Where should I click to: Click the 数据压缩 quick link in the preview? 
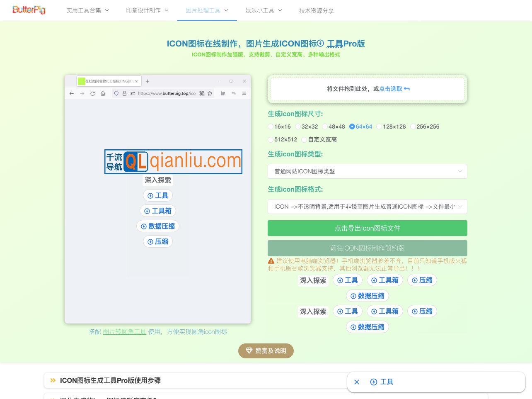[158, 226]
